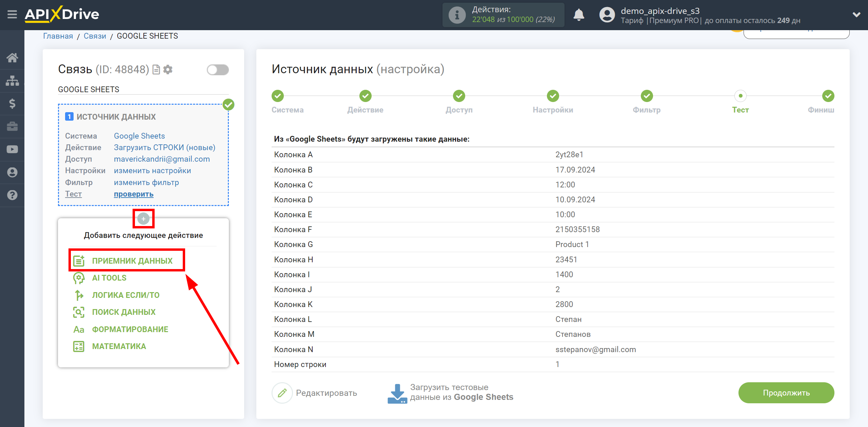The width and height of the screenshot is (868, 427).
Task: Click value Product 1
Action: (572, 244)
